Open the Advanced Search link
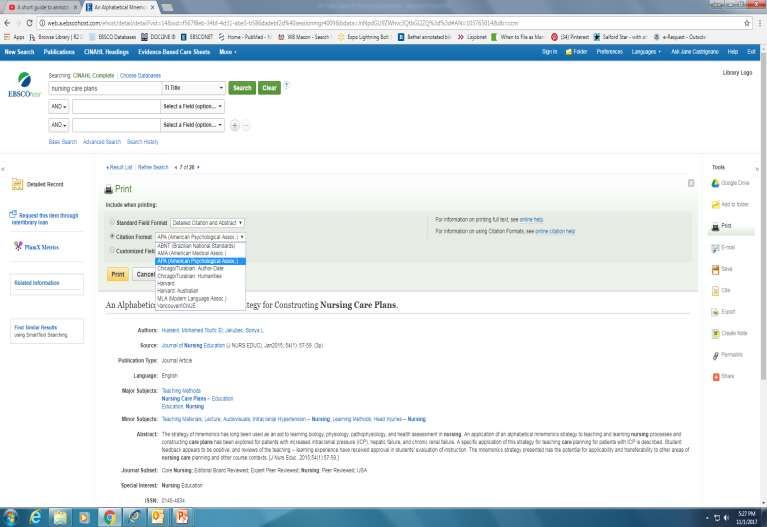767x527 pixels. click(x=102, y=142)
